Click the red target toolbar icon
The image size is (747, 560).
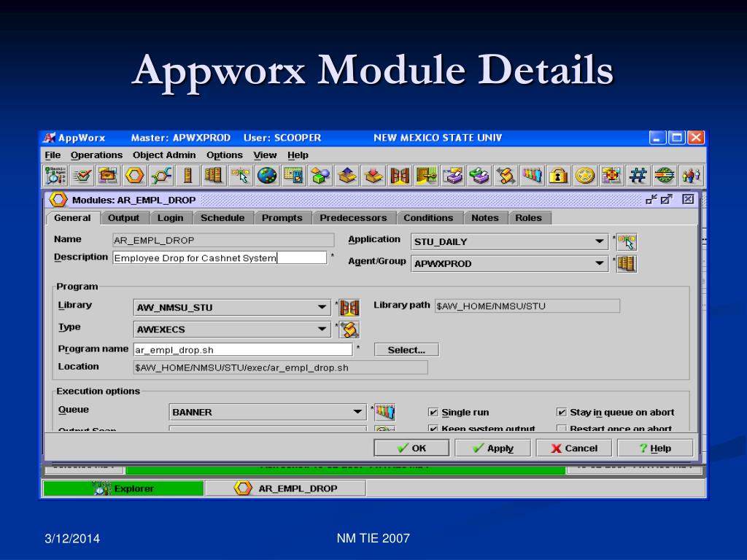click(611, 176)
